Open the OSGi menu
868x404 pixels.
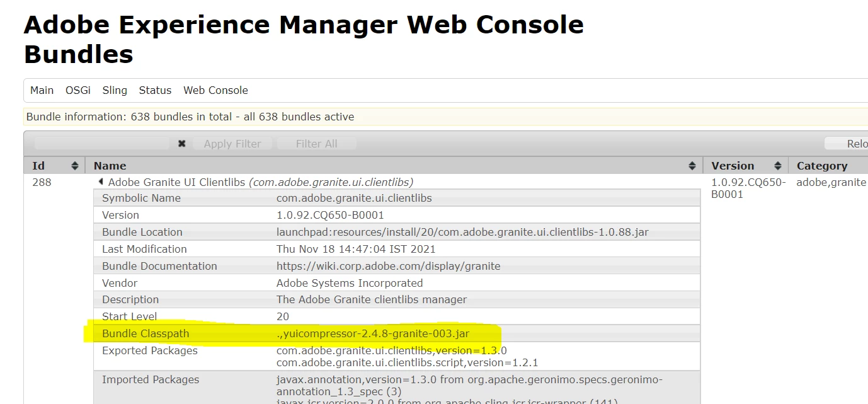coord(77,90)
